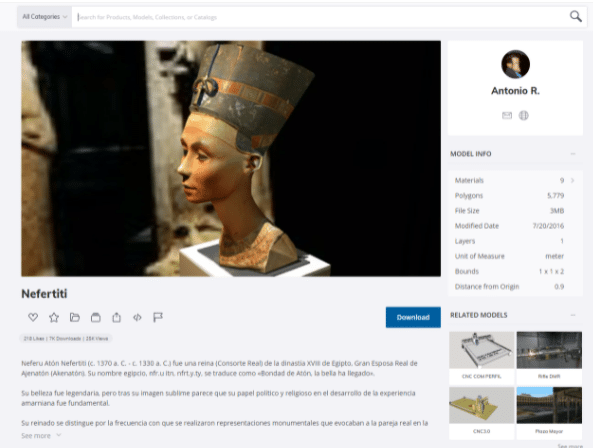Click the globe icon under Antonio R.
Image resolution: width=593 pixels, height=448 pixels.
523,115
